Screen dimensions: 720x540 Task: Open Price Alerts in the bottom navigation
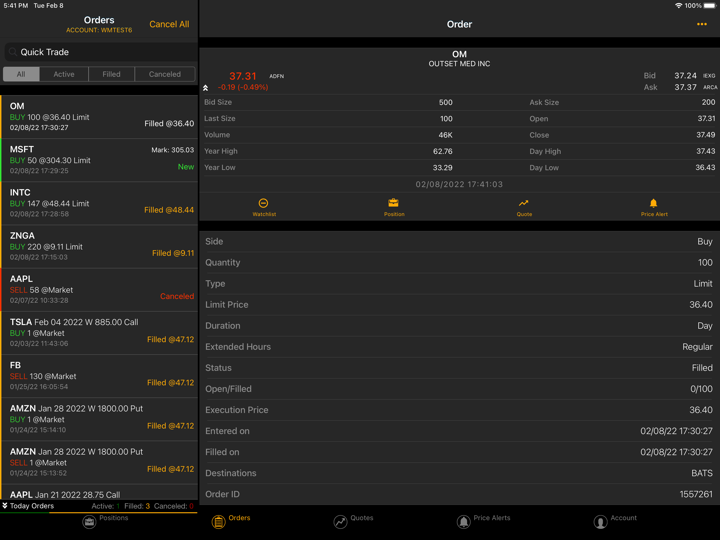[x=483, y=521]
